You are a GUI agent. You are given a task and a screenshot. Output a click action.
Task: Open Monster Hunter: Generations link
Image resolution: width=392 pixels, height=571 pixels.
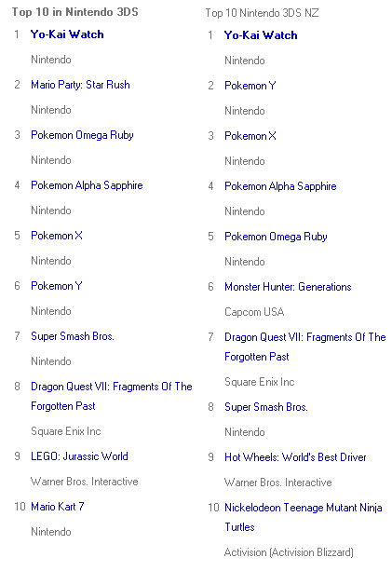point(288,287)
